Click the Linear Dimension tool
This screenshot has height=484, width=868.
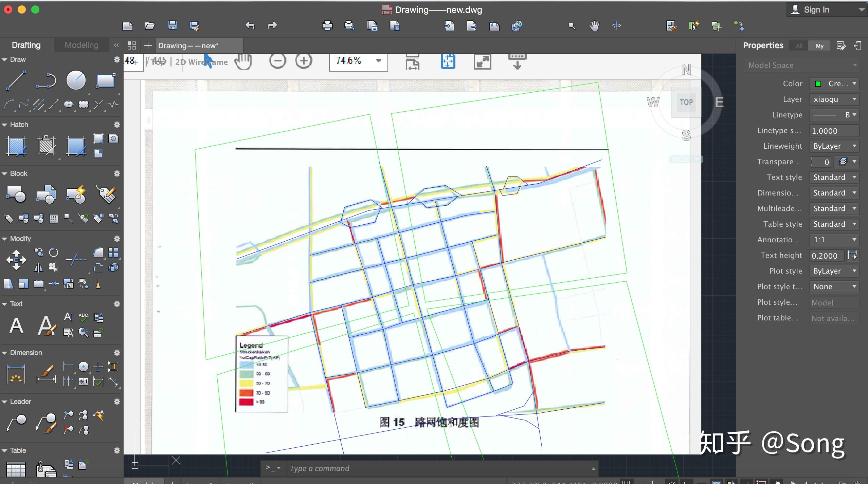(x=16, y=374)
